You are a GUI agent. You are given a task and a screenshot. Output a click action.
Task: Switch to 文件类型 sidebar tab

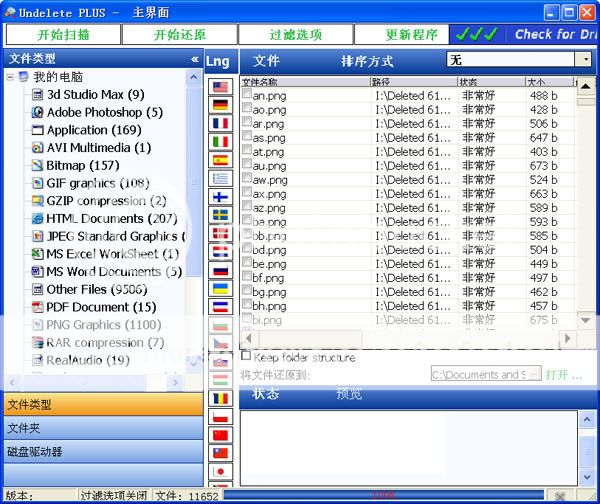103,404
